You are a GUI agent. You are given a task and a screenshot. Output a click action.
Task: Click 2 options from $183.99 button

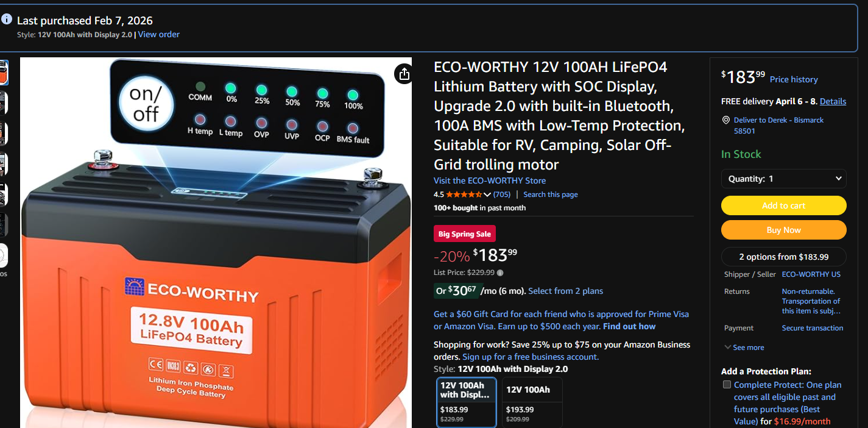pos(784,257)
